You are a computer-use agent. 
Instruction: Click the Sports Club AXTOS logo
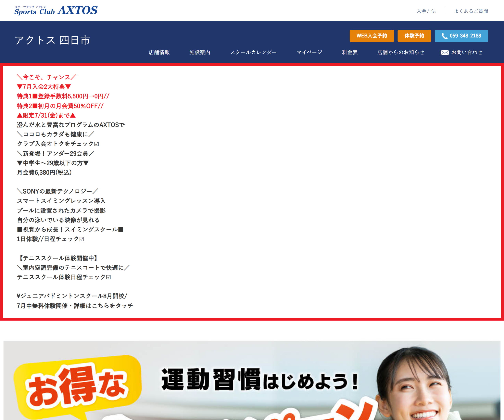point(56,10)
